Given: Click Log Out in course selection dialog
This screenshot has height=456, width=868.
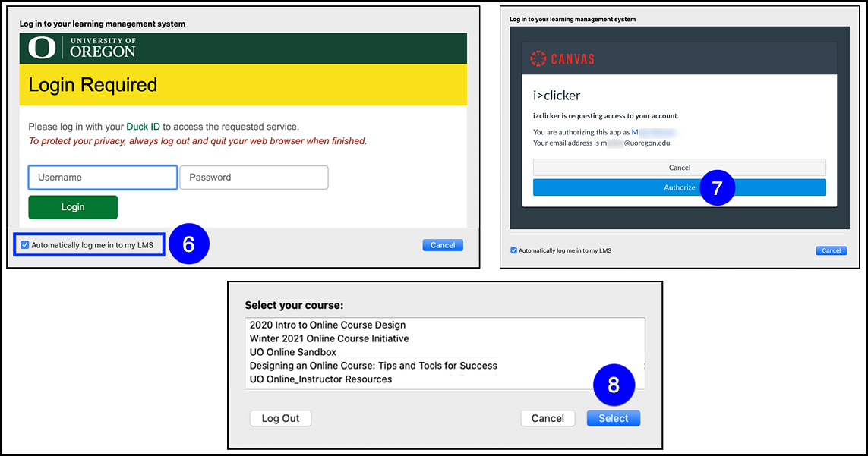Looking at the screenshot, I should pyautogui.click(x=281, y=418).
